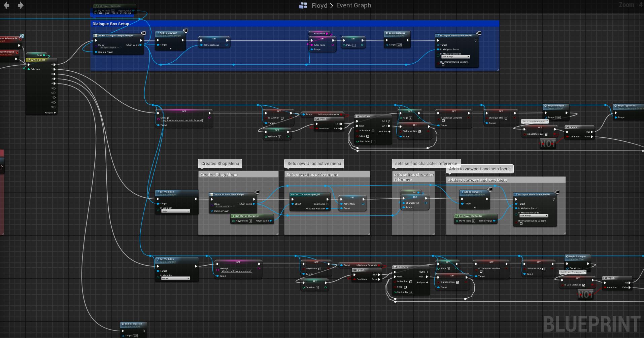The height and width of the screenshot is (338, 644).
Task: Click the End Interaction event icon
Action: tap(123, 324)
